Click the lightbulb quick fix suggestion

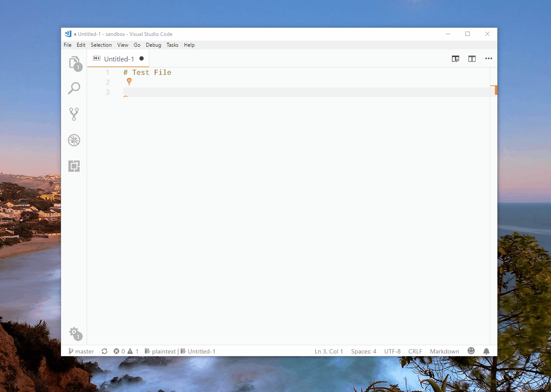pyautogui.click(x=129, y=81)
